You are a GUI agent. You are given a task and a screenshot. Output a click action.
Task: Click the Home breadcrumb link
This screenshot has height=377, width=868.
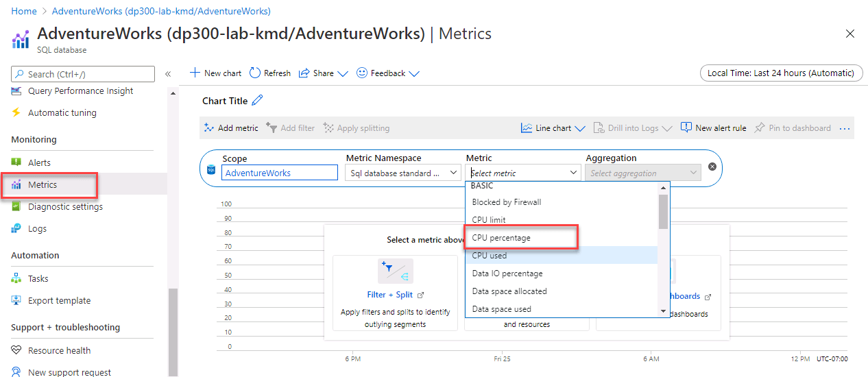[x=24, y=11]
